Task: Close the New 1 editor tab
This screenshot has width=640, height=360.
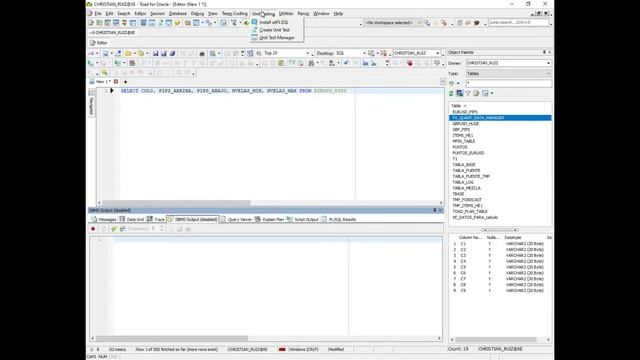Action: coord(116,82)
